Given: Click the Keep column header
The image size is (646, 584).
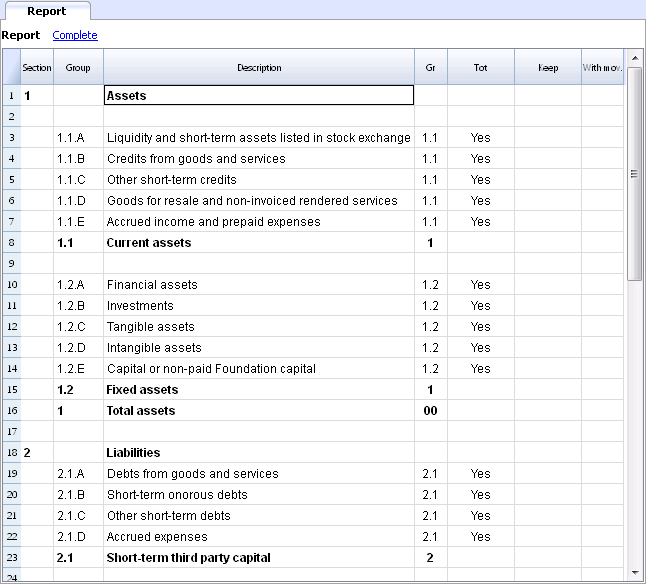Looking at the screenshot, I should pos(548,67).
